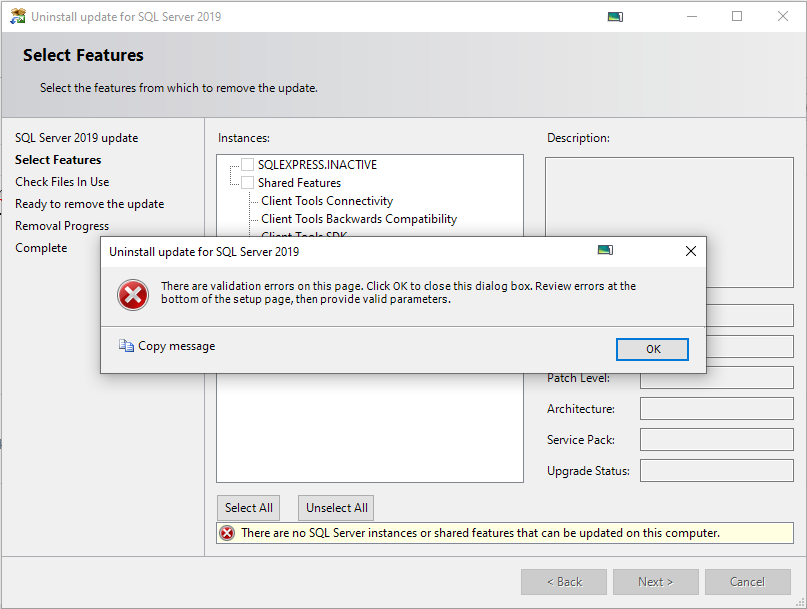Screen dimensions: 807x609
Task: Open the Removal Progress step
Action: [62, 226]
